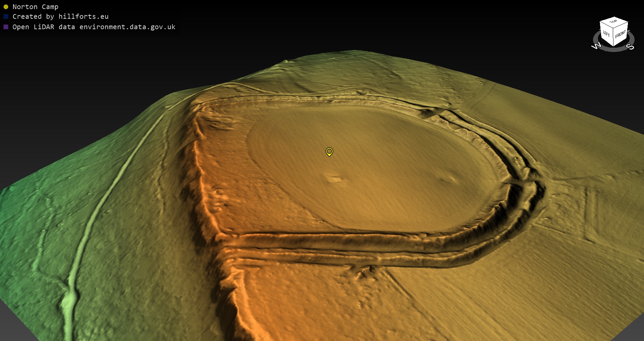This screenshot has width=644, height=341.
Task: Click the edge between LEFT and FRONT faces
Action: [614, 37]
